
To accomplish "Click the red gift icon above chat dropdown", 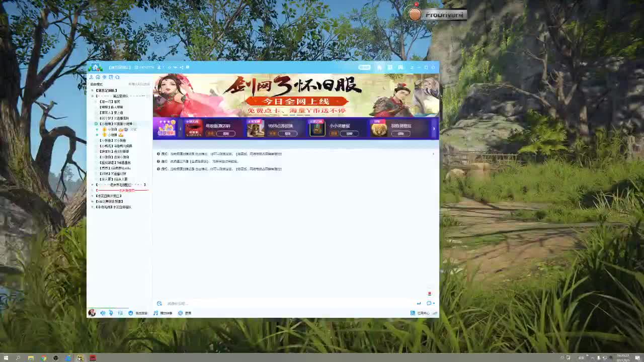I will click(429, 293).
